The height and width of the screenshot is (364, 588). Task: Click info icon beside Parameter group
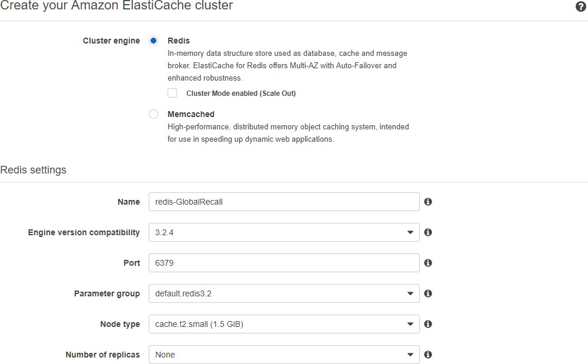428,293
